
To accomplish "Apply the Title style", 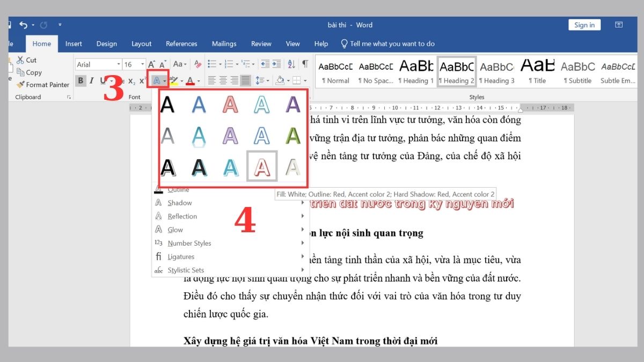I will (537, 72).
